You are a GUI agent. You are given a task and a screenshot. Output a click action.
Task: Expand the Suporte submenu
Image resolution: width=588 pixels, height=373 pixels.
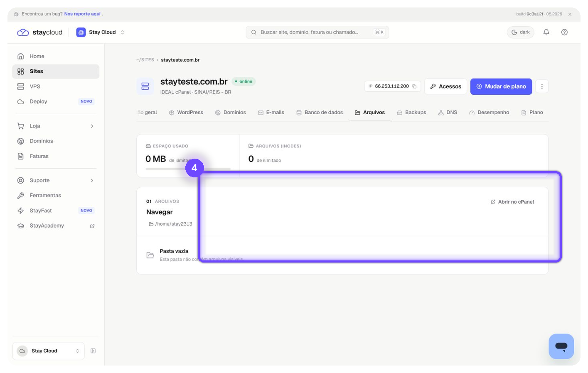pyautogui.click(x=56, y=180)
